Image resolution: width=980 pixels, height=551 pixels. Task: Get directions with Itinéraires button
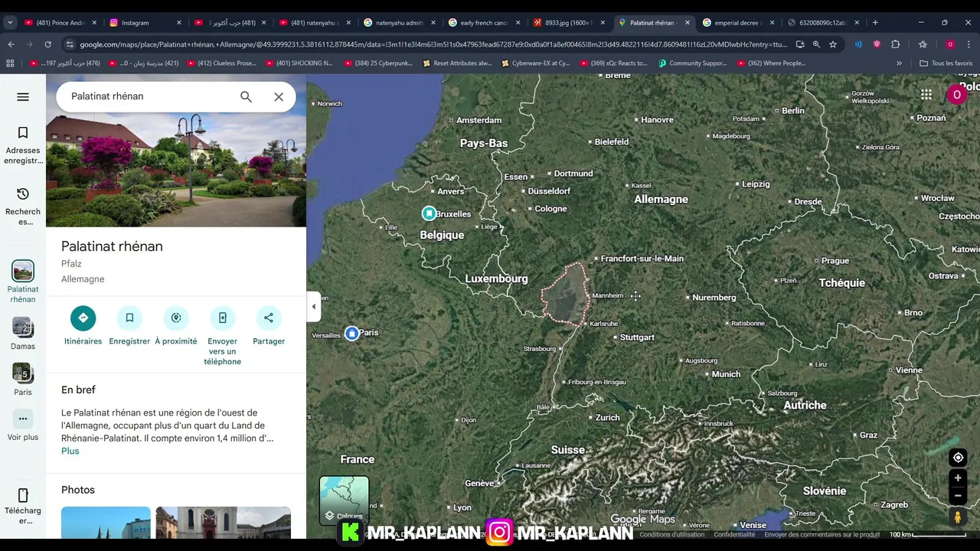[83, 325]
